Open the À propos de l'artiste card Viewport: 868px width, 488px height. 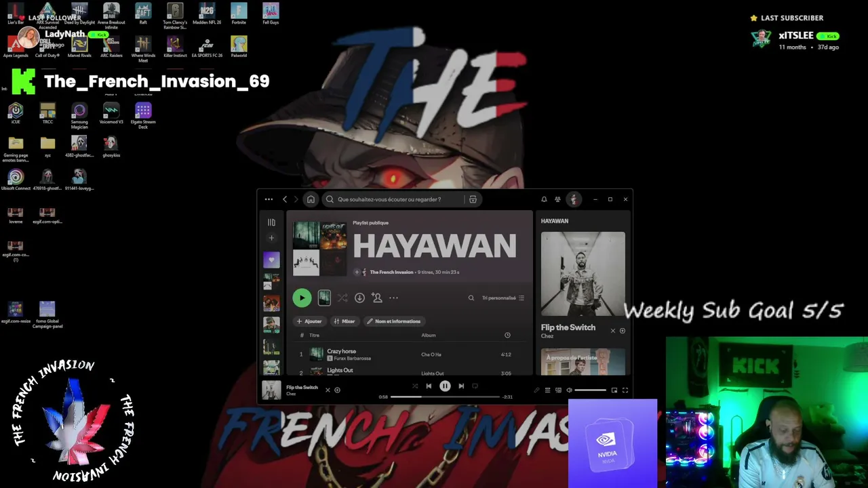coord(583,361)
